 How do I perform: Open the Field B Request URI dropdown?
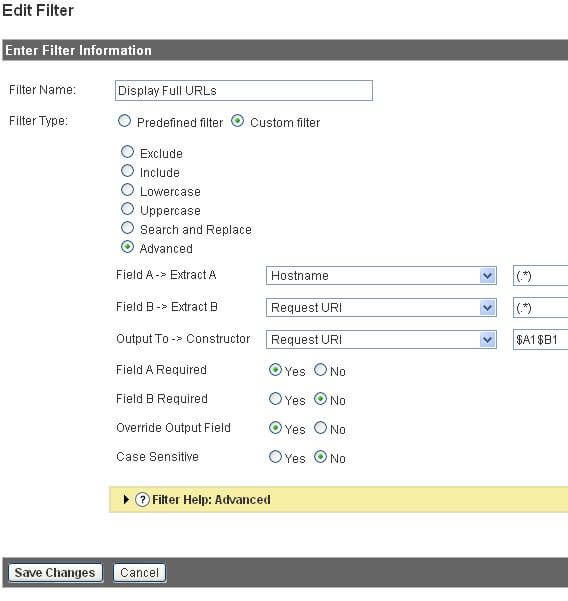(x=381, y=307)
